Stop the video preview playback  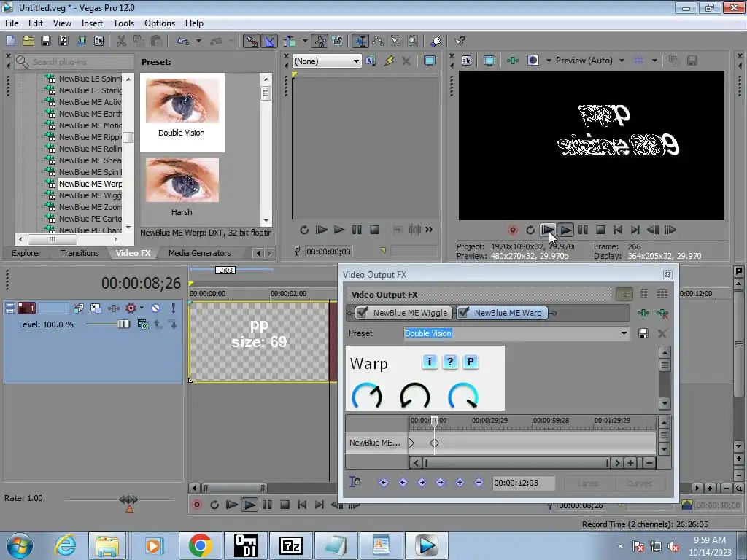point(600,230)
